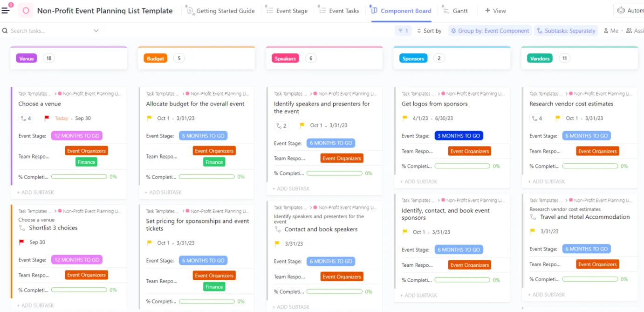
Task: Click yellow flag on Contact and book speakers
Action: click(277, 243)
